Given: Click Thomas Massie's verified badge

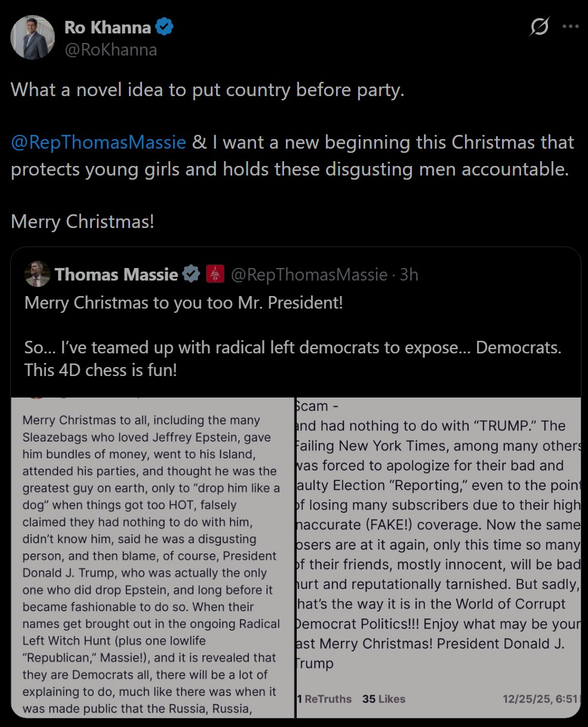Looking at the screenshot, I should tap(191, 275).
